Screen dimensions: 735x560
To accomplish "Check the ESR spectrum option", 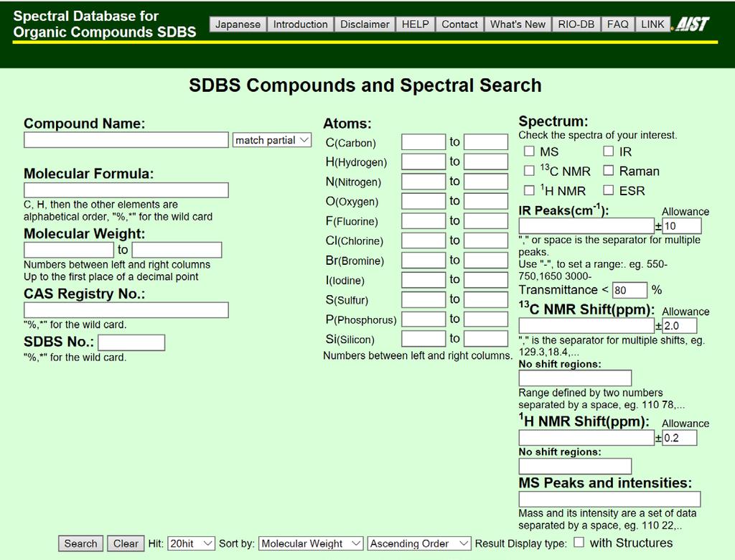I will (609, 190).
